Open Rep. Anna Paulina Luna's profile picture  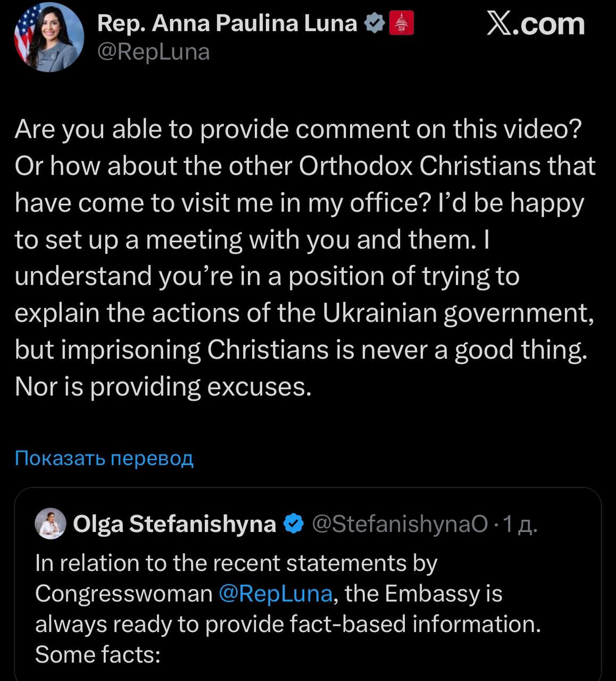(48, 38)
